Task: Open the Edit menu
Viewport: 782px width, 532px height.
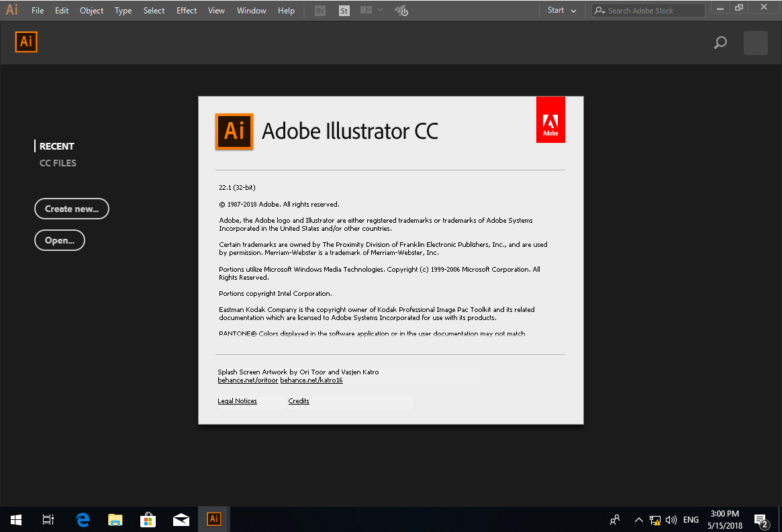Action: (62, 11)
